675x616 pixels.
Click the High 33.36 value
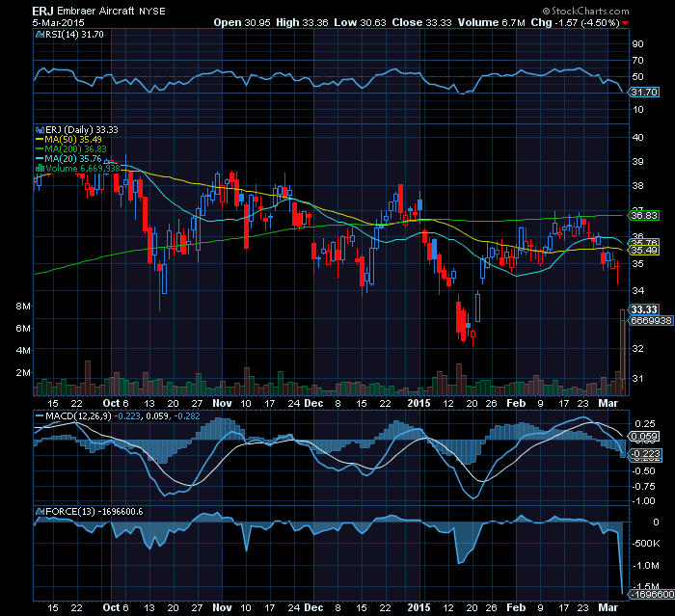click(302, 22)
